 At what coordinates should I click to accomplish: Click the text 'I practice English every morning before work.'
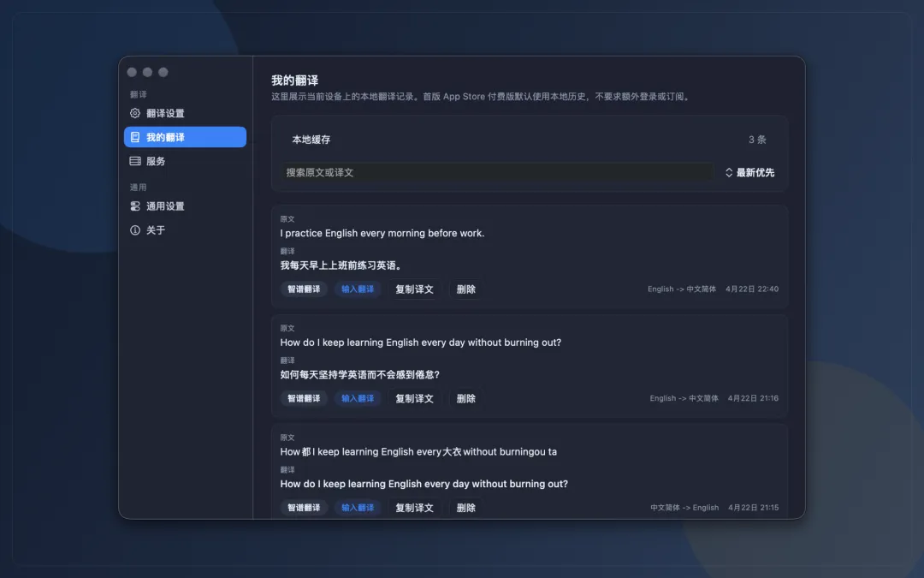382,233
